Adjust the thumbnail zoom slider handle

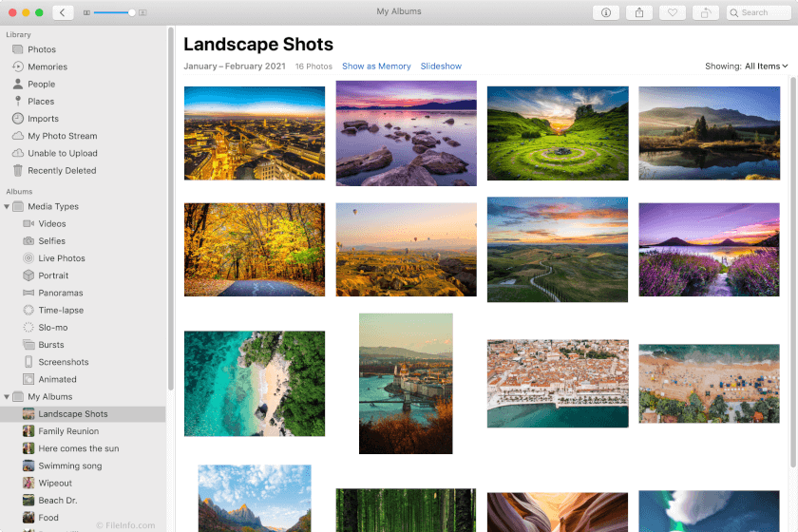132,12
